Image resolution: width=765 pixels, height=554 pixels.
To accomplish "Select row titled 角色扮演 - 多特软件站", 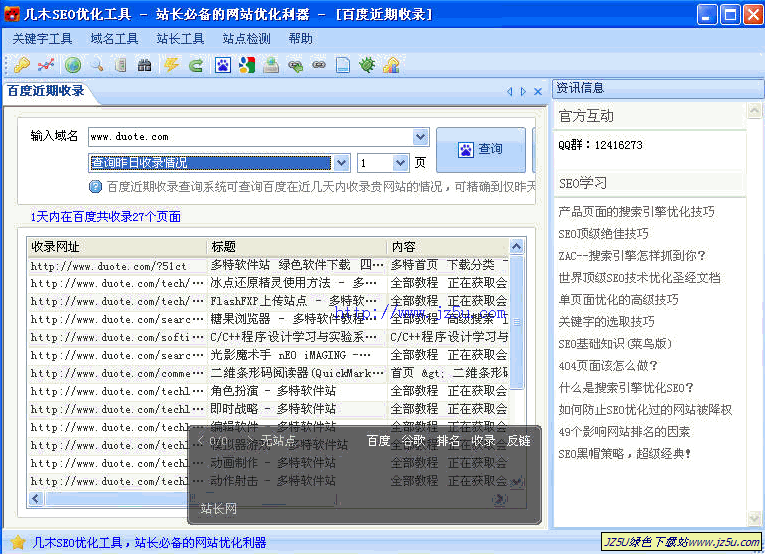I will coord(268,391).
